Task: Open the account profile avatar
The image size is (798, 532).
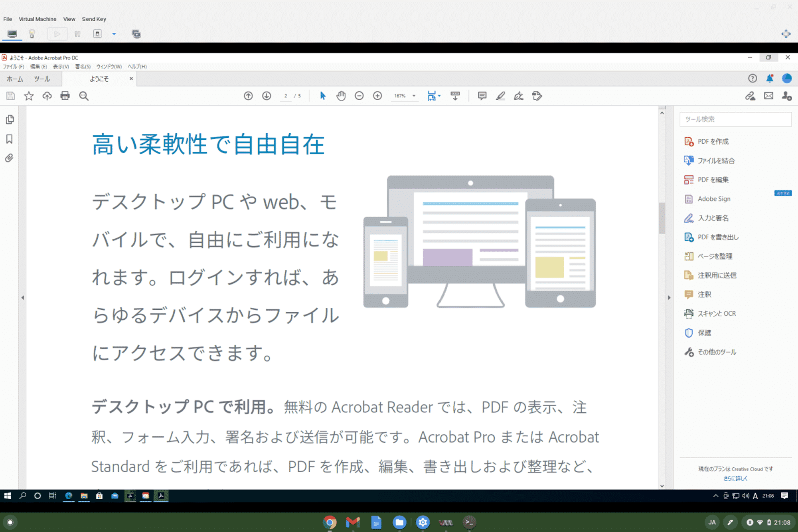Action: pyautogui.click(x=787, y=79)
